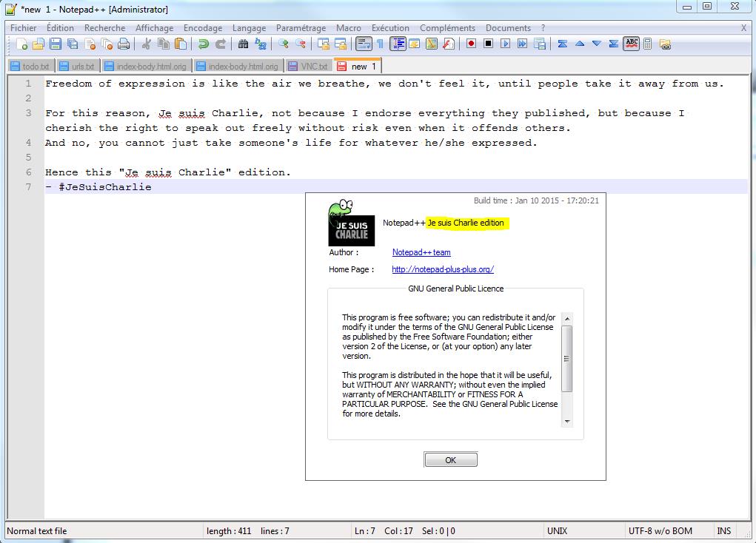Click the blue single up-arrow toolbar icon
This screenshot has width=756, height=543.
click(580, 44)
